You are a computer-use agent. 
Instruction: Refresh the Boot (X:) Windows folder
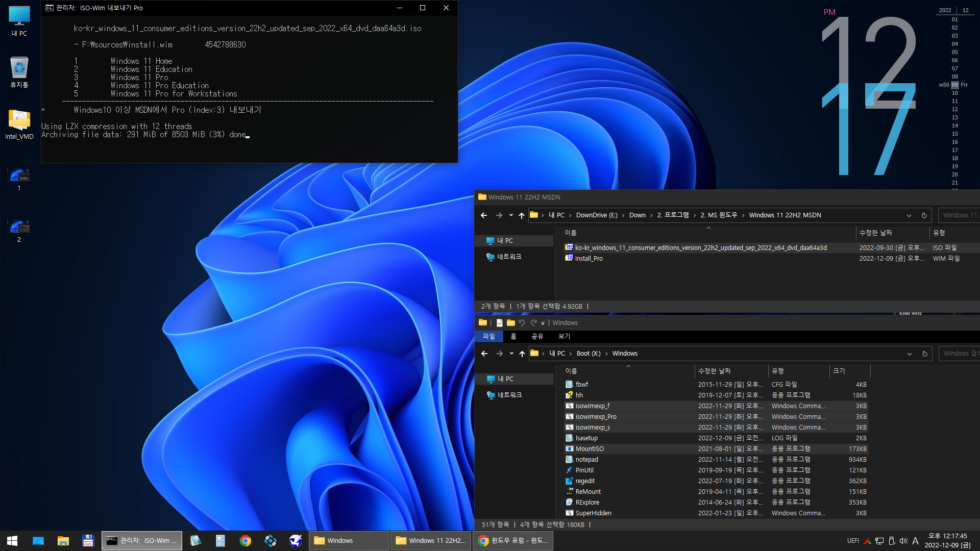click(924, 354)
